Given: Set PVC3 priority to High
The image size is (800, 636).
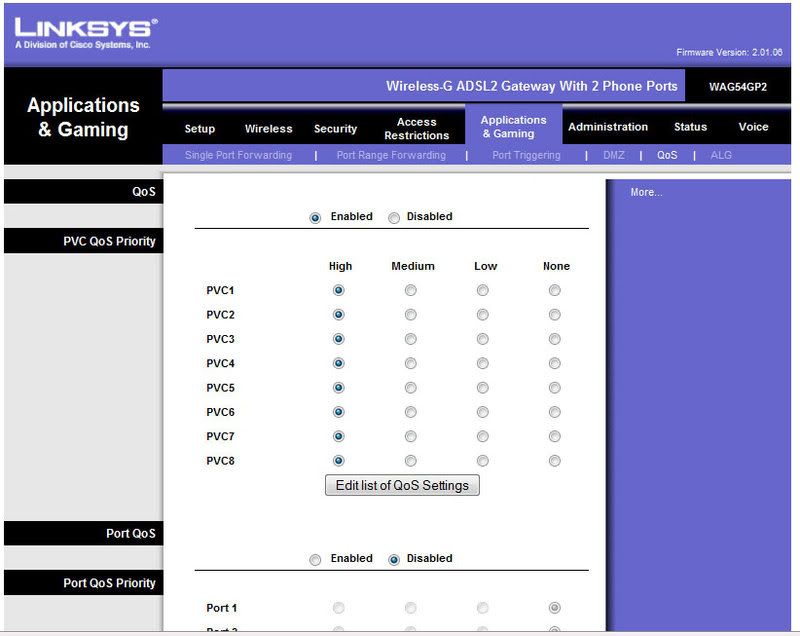Looking at the screenshot, I should [x=338, y=339].
